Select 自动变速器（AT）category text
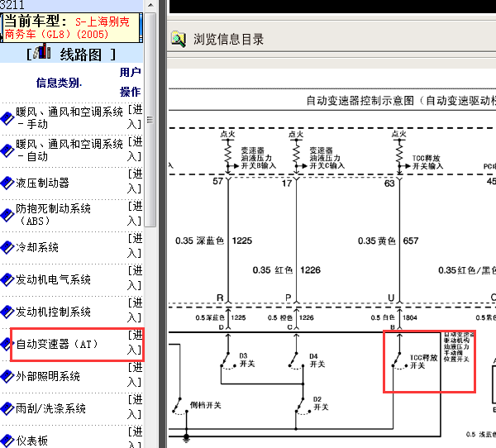 (x=57, y=344)
